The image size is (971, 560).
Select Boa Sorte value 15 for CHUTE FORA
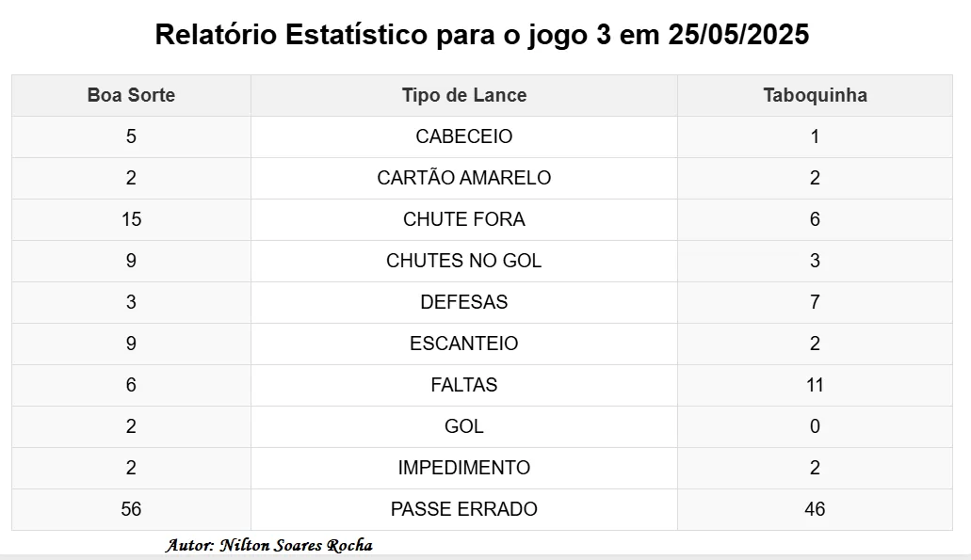coord(131,219)
